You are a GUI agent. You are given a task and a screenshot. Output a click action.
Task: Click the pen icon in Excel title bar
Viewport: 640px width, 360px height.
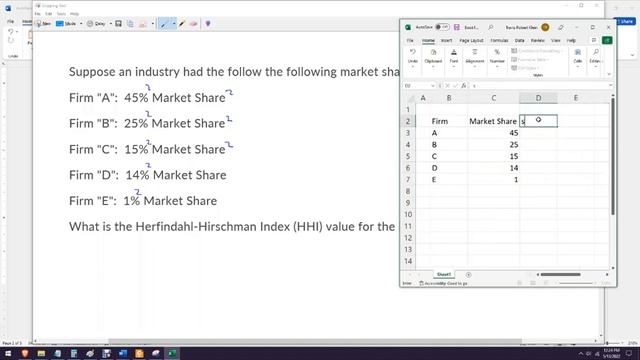561,27
